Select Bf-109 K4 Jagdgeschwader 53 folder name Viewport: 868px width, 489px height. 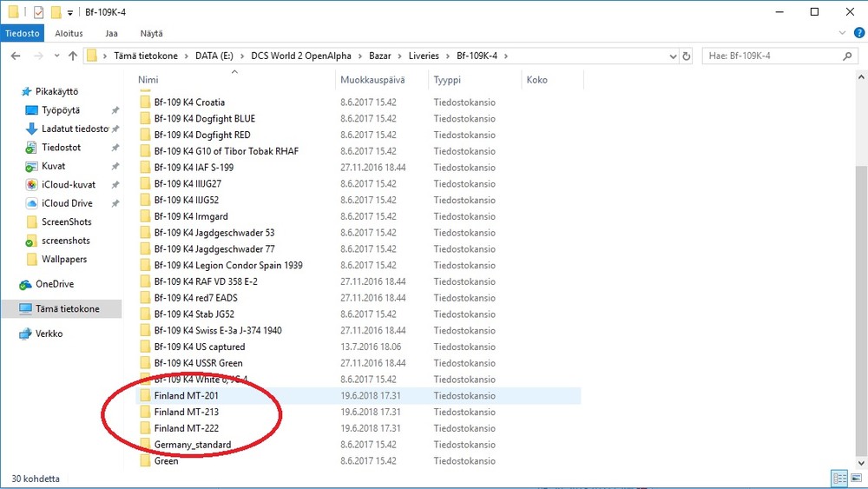pos(214,233)
